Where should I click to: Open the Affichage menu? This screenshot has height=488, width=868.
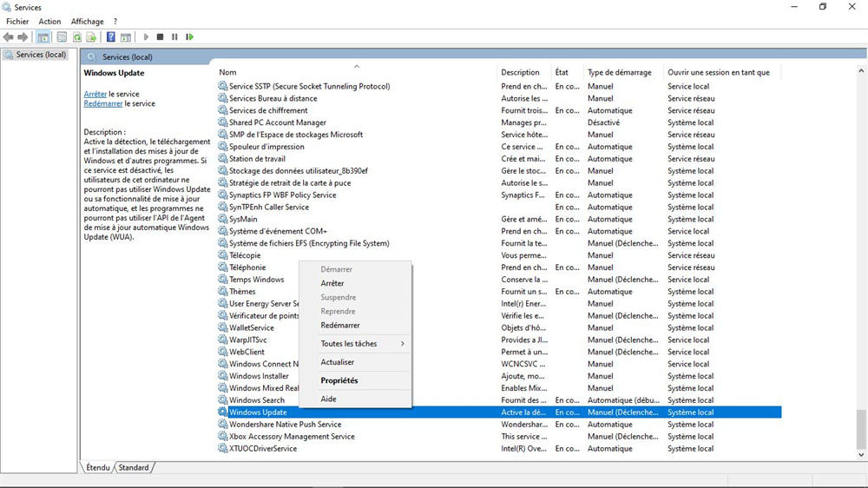click(87, 21)
